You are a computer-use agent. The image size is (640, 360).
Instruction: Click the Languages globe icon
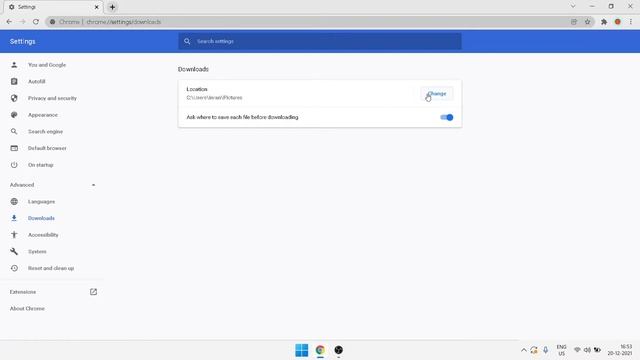pyautogui.click(x=14, y=202)
